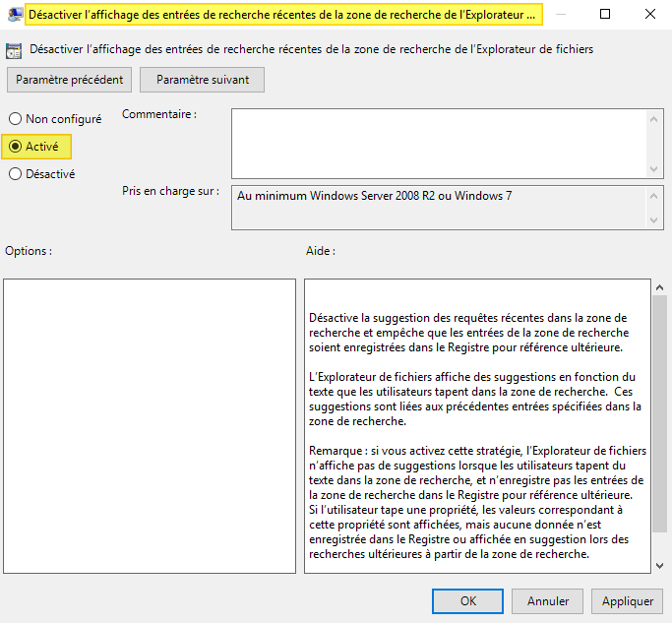The width and height of the screenshot is (672, 623).
Task: Click the Commentaire : label
Action: [x=159, y=114]
